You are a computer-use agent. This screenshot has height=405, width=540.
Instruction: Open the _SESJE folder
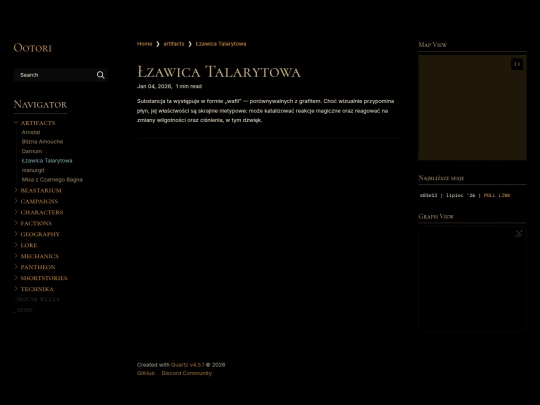[23, 310]
